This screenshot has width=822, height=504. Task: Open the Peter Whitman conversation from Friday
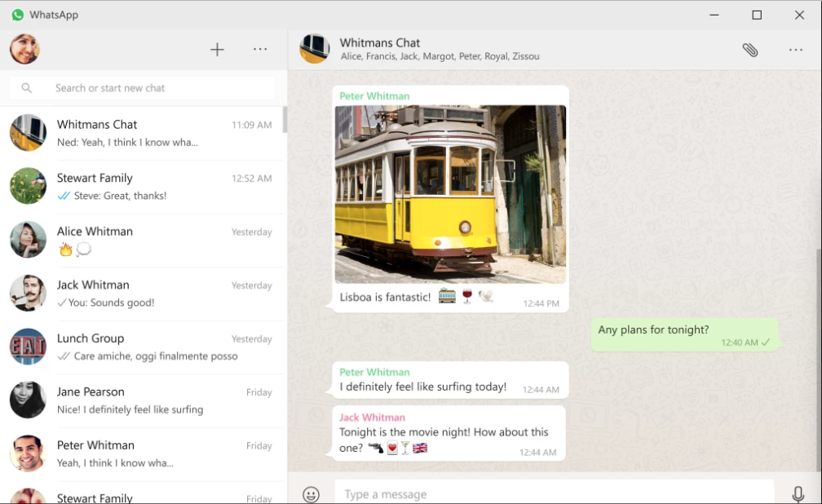(142, 454)
